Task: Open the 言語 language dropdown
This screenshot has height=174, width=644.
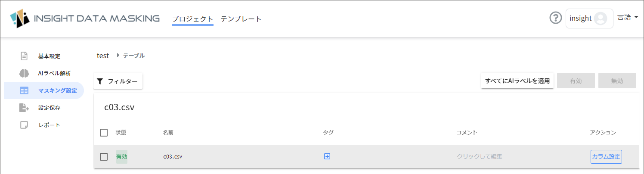Action: click(x=628, y=17)
